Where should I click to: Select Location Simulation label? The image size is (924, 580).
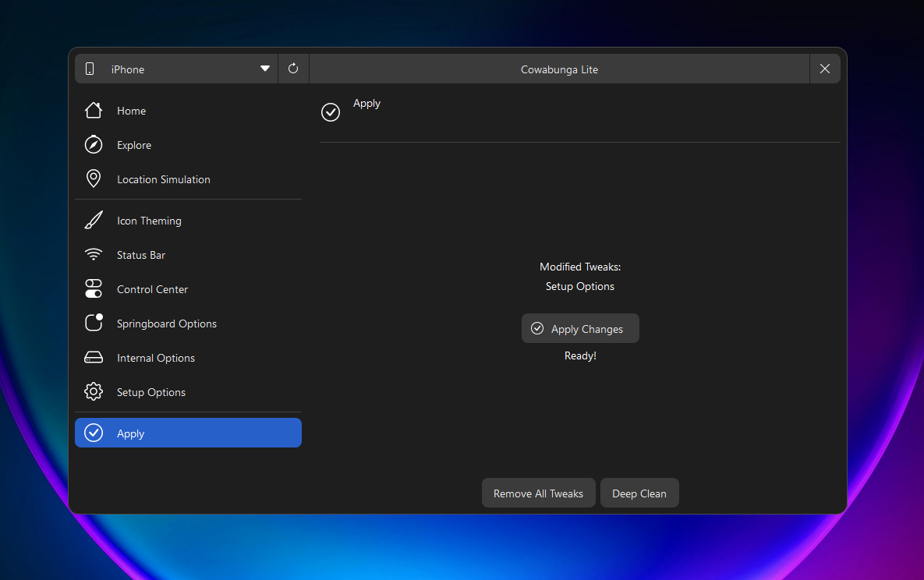coord(163,179)
